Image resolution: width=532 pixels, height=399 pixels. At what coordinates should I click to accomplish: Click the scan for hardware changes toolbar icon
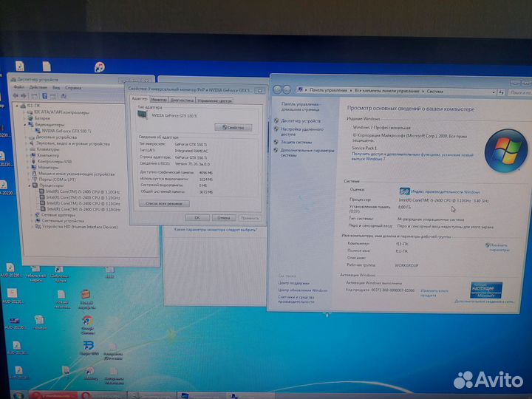pos(64,96)
